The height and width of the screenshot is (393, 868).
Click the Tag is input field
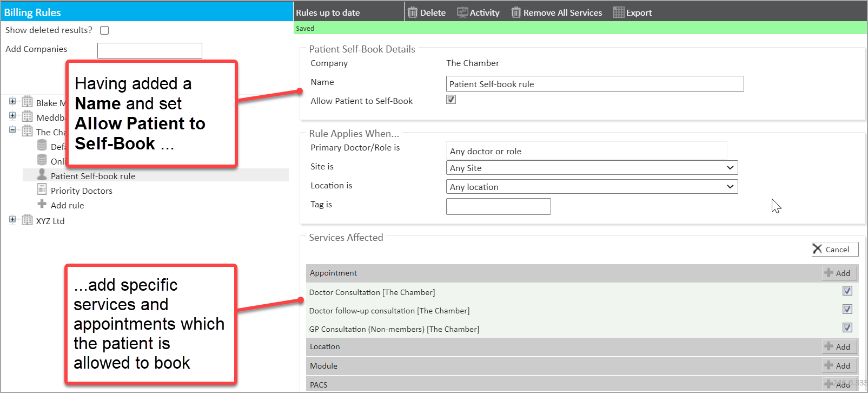[498, 206]
